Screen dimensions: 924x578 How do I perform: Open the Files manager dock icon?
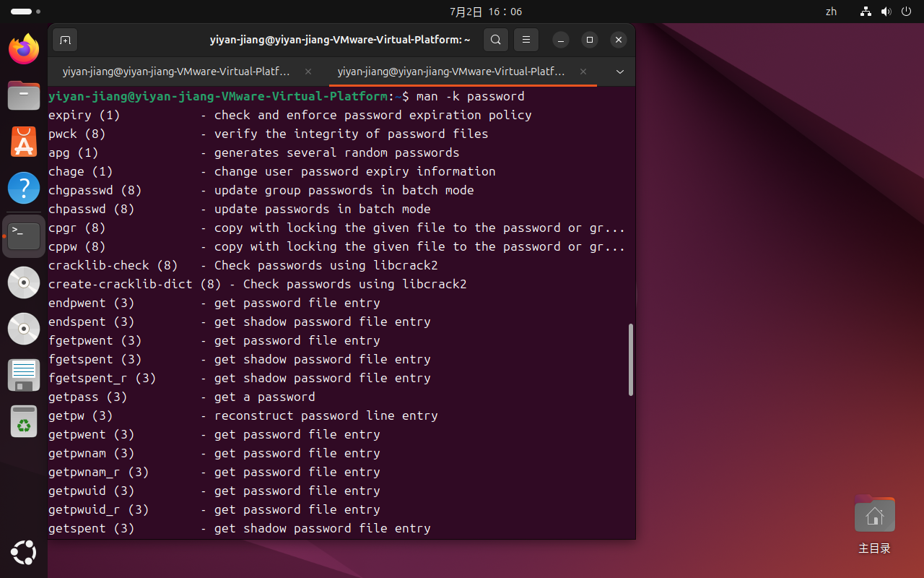coord(24,95)
